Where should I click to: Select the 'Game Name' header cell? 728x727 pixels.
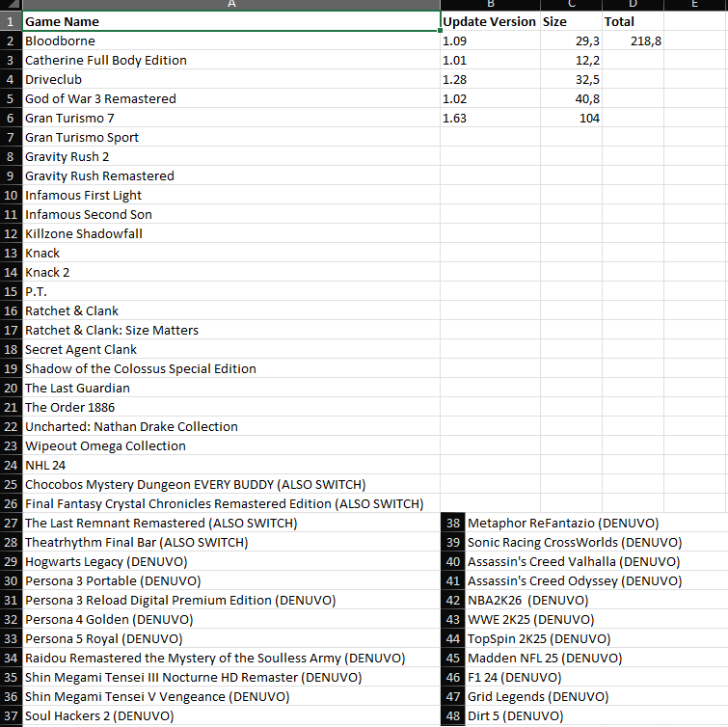(231, 21)
